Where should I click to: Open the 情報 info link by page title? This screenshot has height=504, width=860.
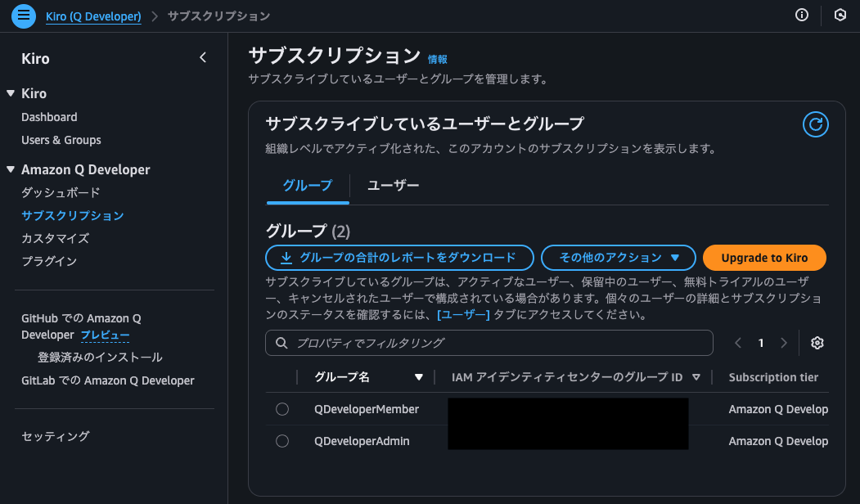437,59
